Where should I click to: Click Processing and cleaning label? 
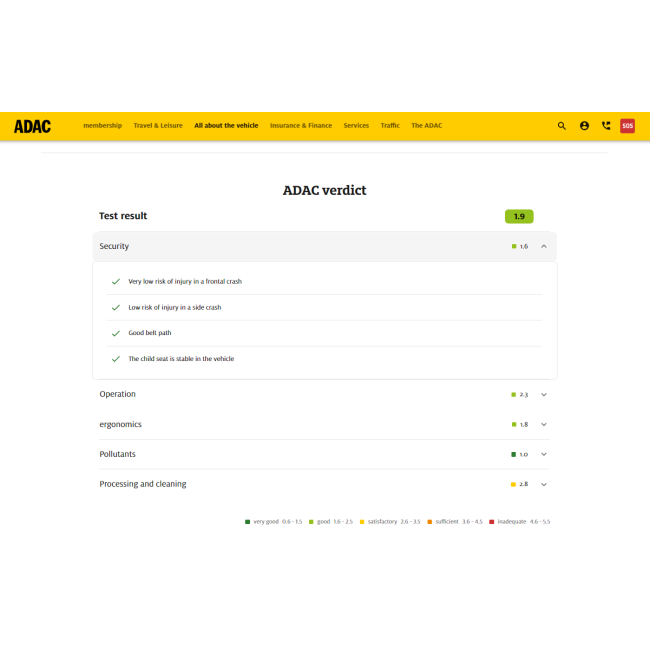point(143,484)
